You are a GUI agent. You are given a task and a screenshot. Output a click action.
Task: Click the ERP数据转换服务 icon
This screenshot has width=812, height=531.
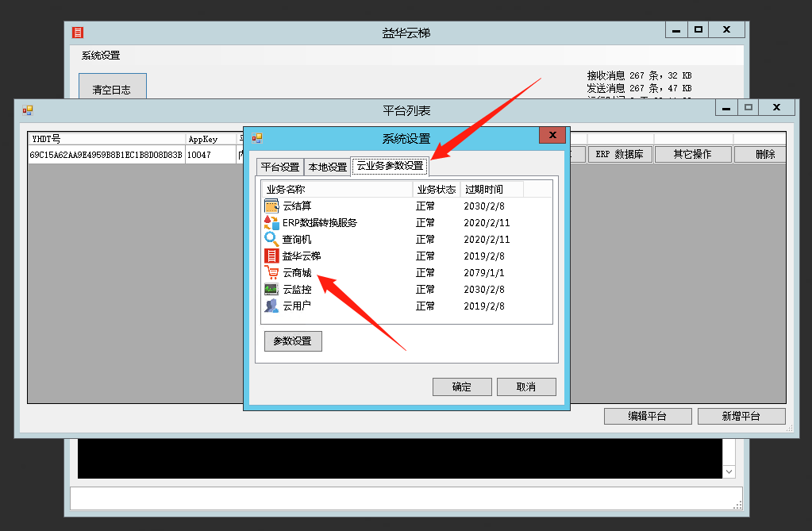click(x=271, y=222)
